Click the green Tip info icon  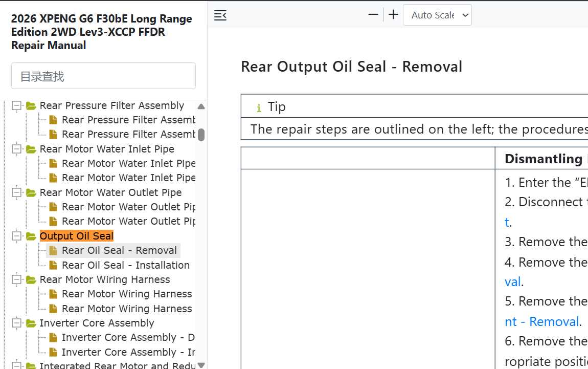tap(259, 108)
